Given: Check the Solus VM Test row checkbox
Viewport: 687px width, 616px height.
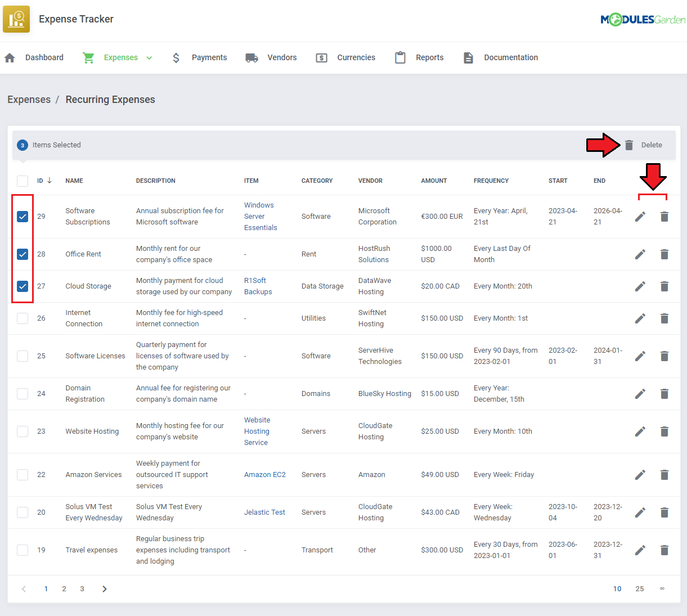Looking at the screenshot, I should click(x=23, y=512).
